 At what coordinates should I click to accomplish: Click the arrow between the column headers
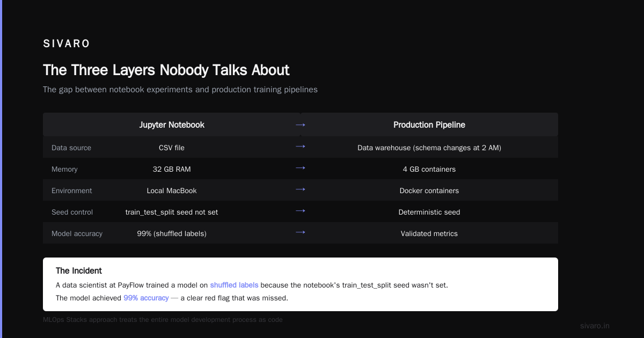(301, 125)
